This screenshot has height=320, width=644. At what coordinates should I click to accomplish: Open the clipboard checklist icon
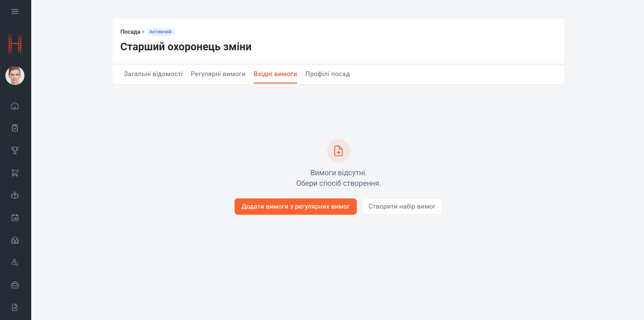15,128
